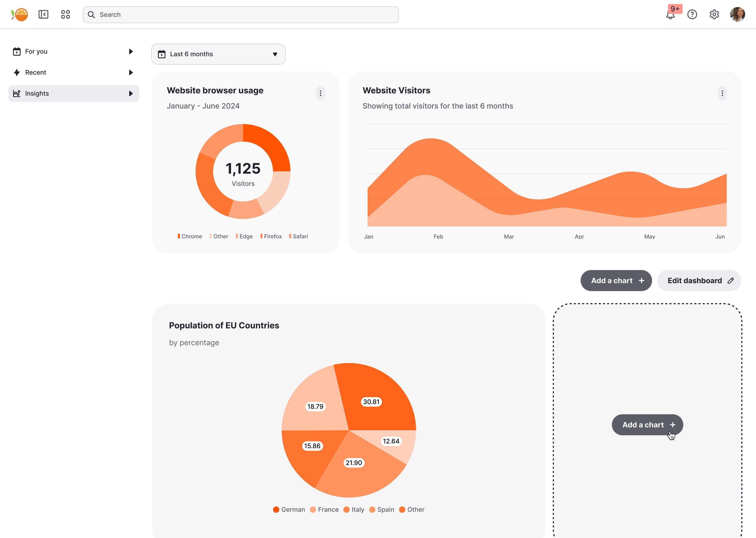Expand the For you arrow

(131, 51)
